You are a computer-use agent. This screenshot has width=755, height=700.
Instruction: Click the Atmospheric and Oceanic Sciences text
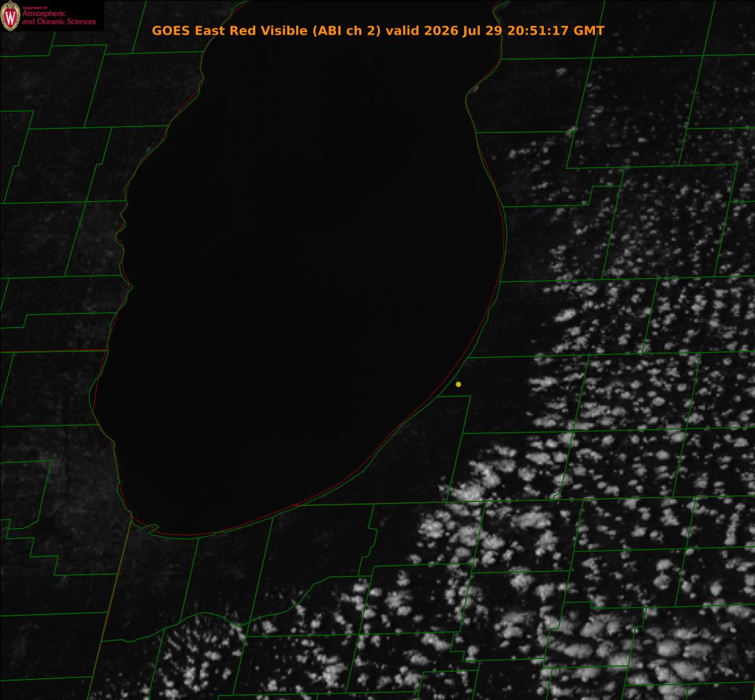coord(58,17)
